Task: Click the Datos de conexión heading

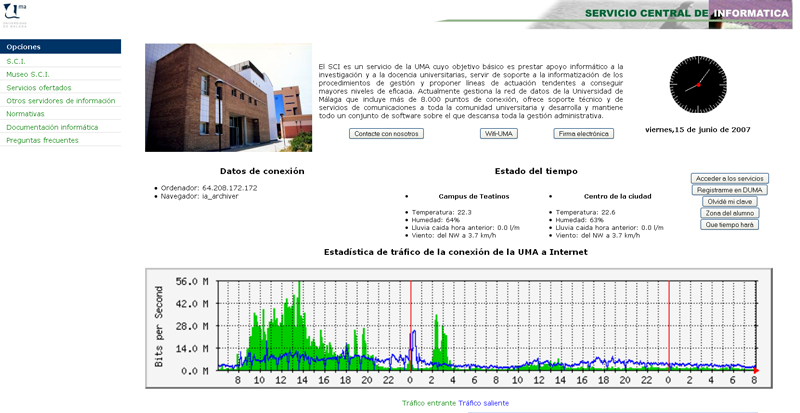Action: [x=262, y=172]
